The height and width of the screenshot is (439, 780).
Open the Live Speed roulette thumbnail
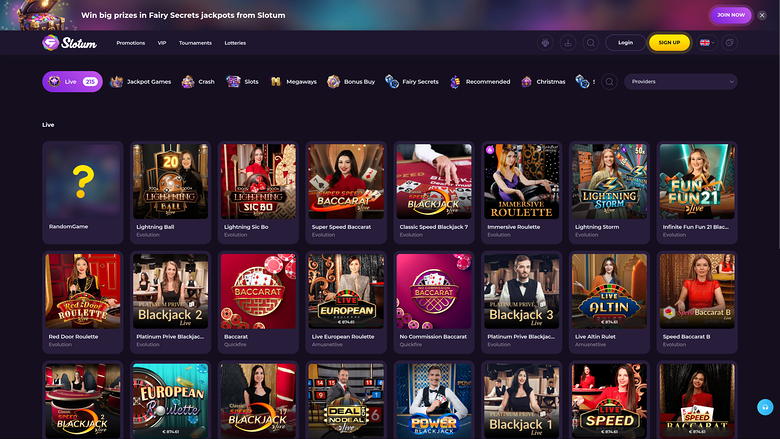tap(609, 401)
